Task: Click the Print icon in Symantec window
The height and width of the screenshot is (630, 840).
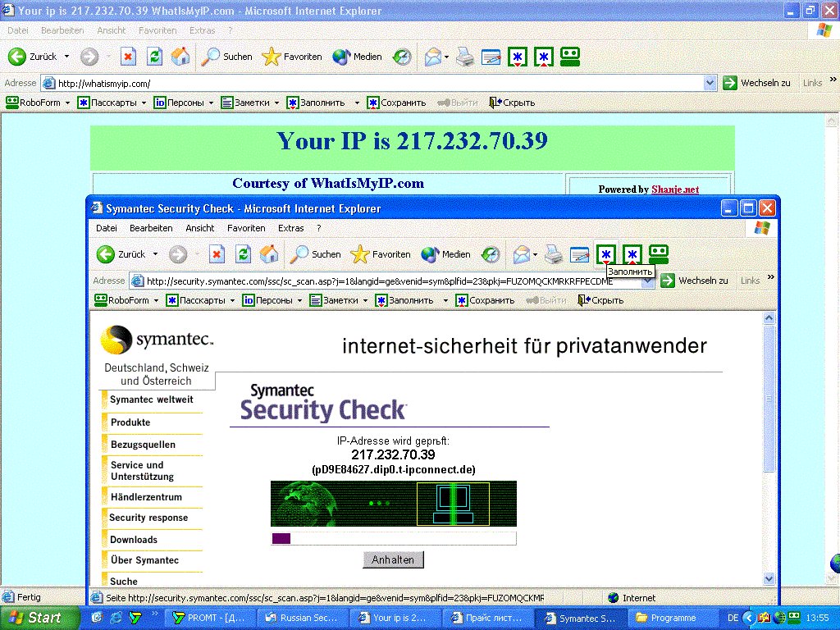Action: tap(554, 254)
